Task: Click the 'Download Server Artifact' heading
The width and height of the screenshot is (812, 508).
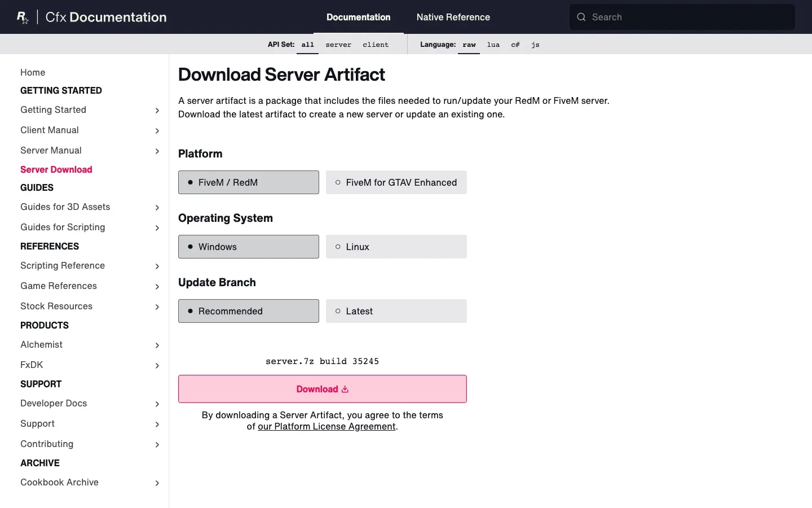Action: pos(281,75)
